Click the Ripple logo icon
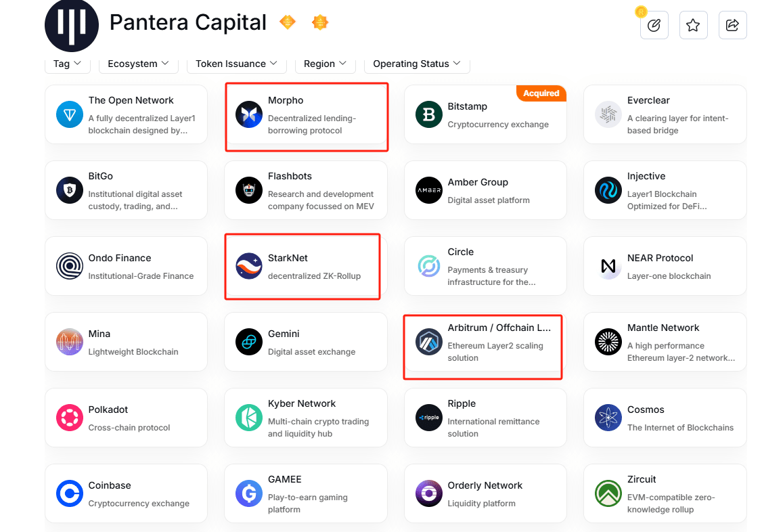762x532 pixels. pos(428,418)
